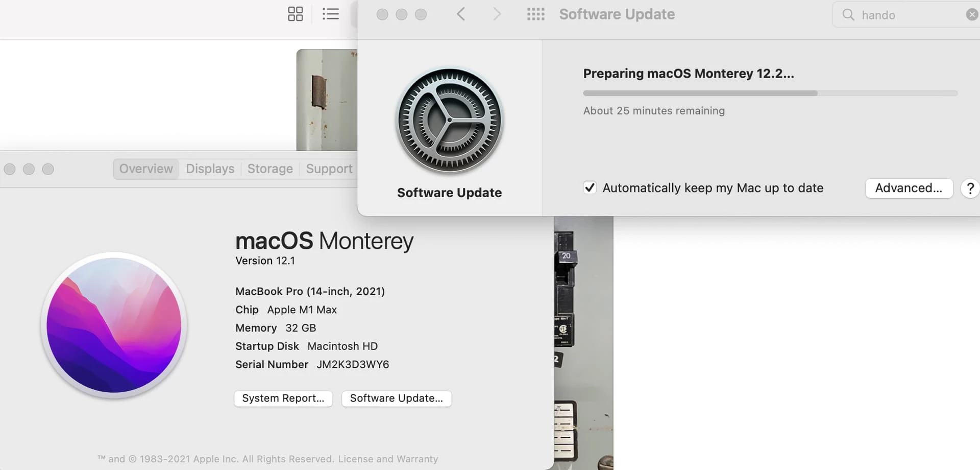Click 'MacBook Pro (14-inch, 2021)' text
This screenshot has width=980, height=470.
point(310,291)
